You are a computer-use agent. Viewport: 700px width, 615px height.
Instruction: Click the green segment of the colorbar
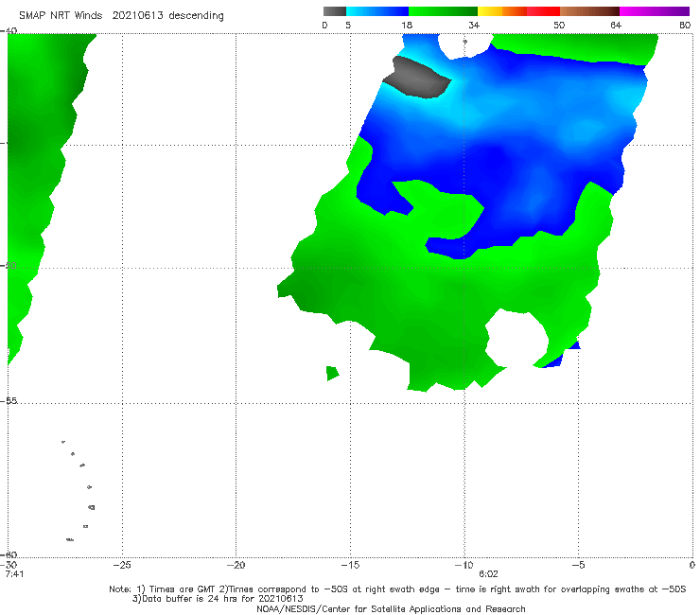tap(443, 11)
